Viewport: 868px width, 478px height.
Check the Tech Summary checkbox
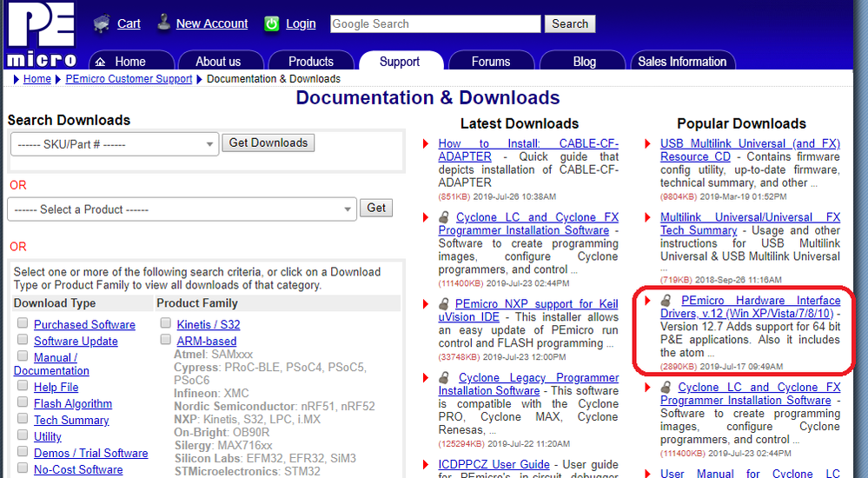pyautogui.click(x=23, y=418)
